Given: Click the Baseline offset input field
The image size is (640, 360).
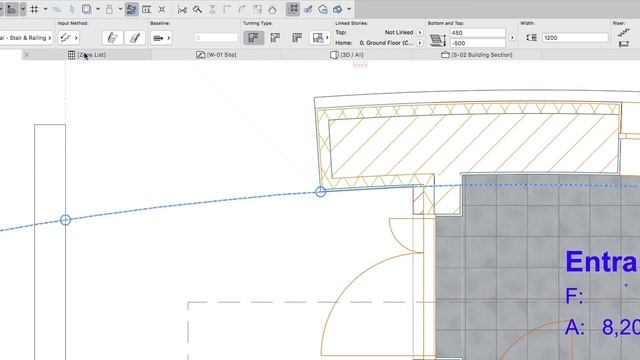Looking at the screenshot, I should [x=216, y=38].
